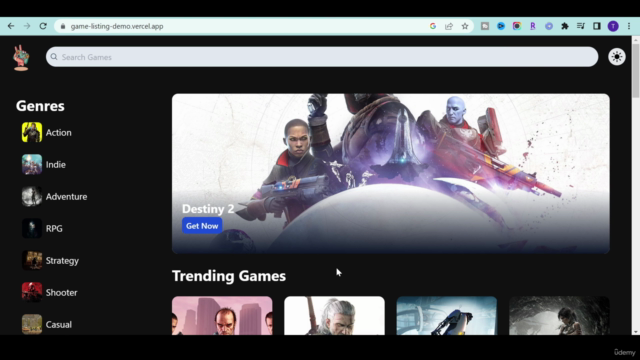Click the Search Games input field
The height and width of the screenshot is (360, 640).
point(322,57)
